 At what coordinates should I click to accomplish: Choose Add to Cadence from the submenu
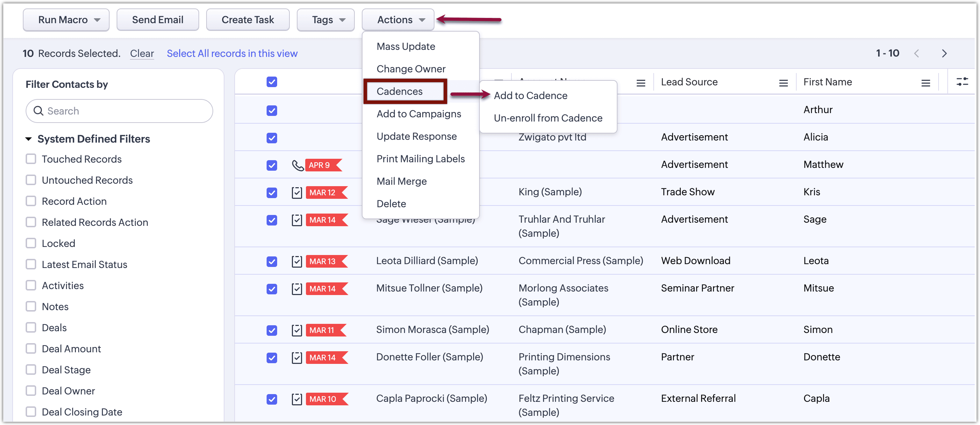[530, 96]
